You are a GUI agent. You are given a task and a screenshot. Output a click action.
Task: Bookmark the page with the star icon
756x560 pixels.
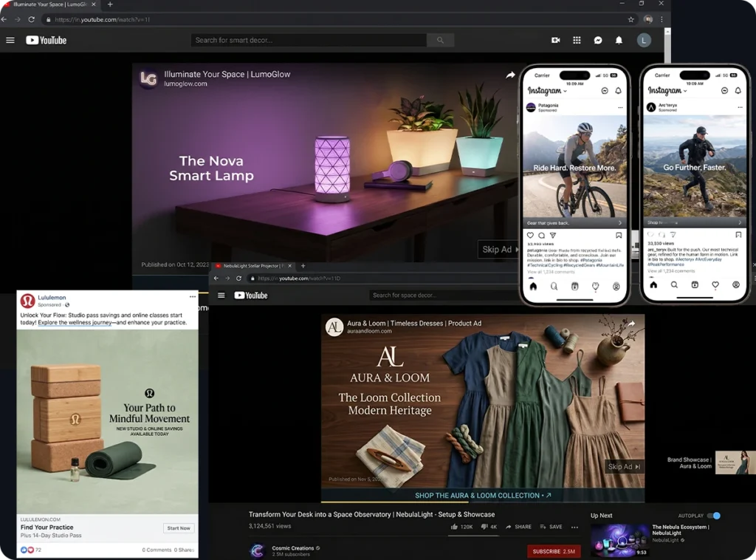pyautogui.click(x=630, y=19)
